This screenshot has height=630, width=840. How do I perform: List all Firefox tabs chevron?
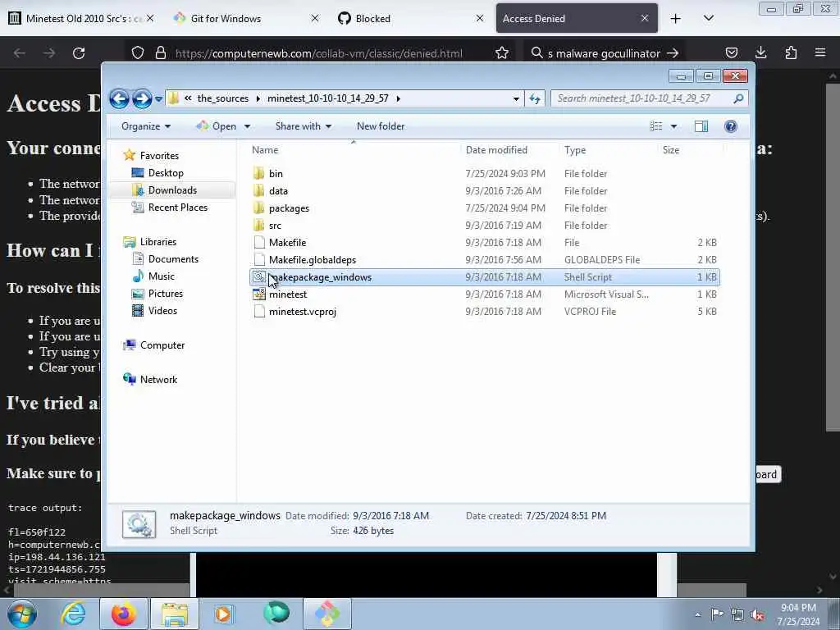pyautogui.click(x=709, y=19)
